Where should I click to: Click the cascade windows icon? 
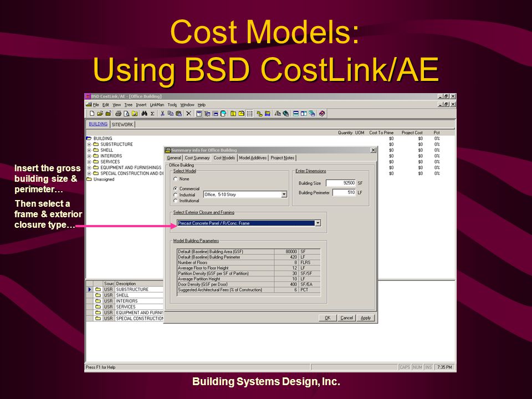(x=312, y=113)
